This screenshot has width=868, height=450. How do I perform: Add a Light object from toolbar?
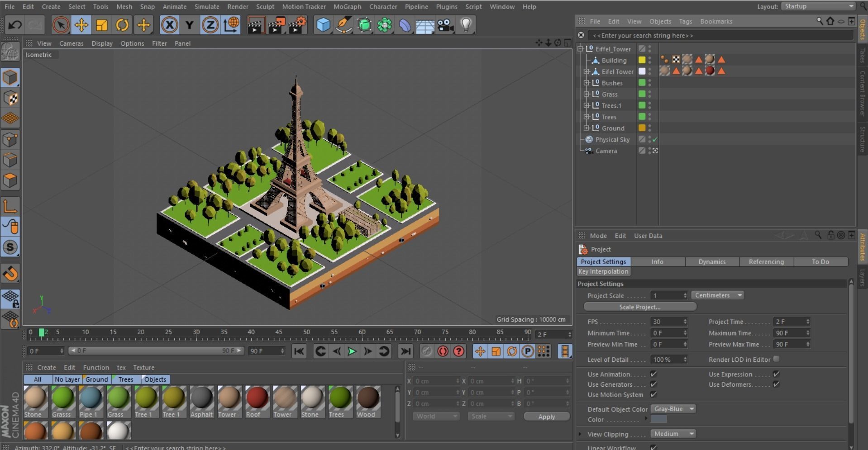coord(466,25)
